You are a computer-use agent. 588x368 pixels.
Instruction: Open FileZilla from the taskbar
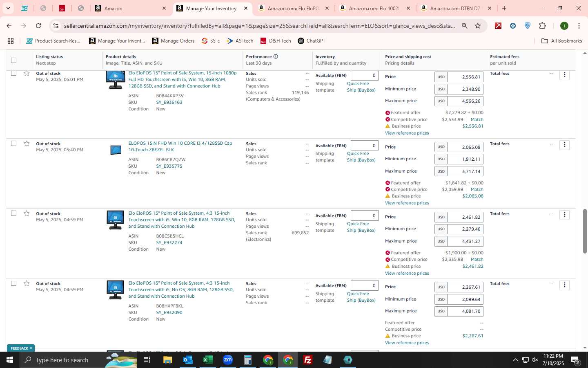(x=308, y=360)
